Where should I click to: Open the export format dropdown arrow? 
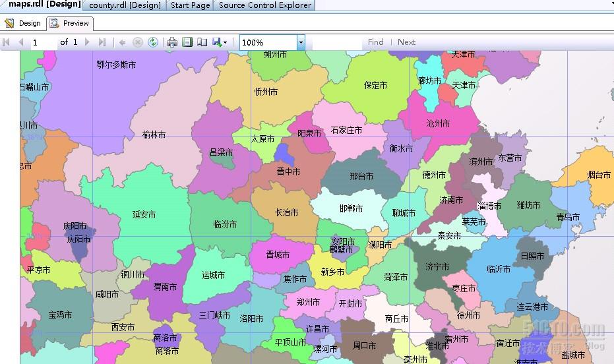225,42
